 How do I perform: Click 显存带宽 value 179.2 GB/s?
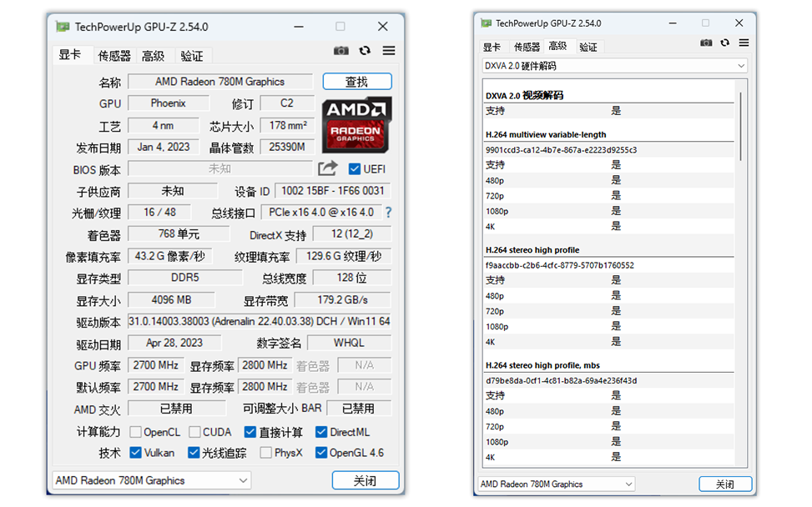coord(342,300)
